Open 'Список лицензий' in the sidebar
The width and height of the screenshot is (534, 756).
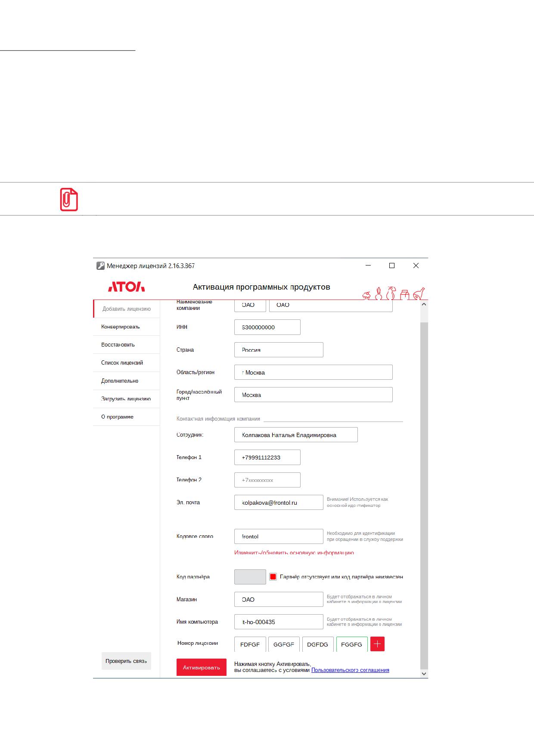(x=127, y=363)
